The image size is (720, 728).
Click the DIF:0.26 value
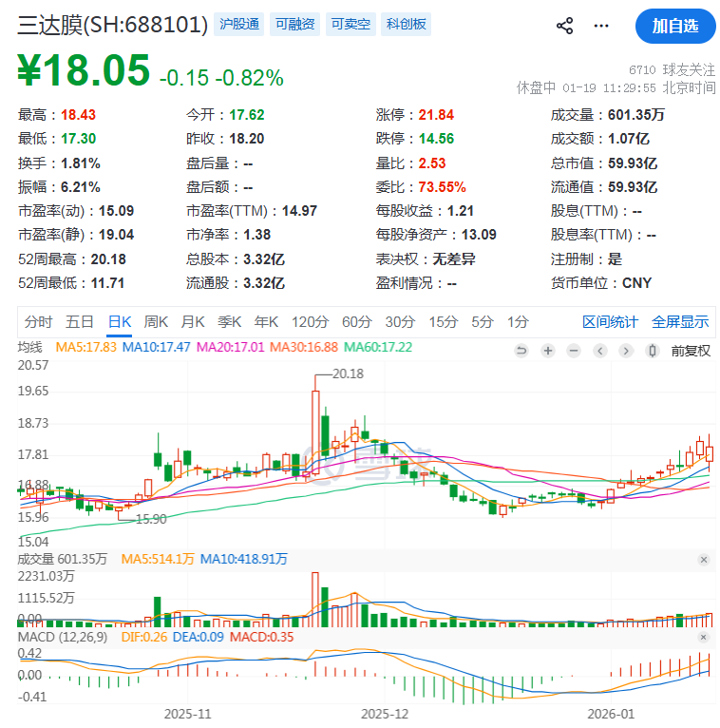[143, 637]
